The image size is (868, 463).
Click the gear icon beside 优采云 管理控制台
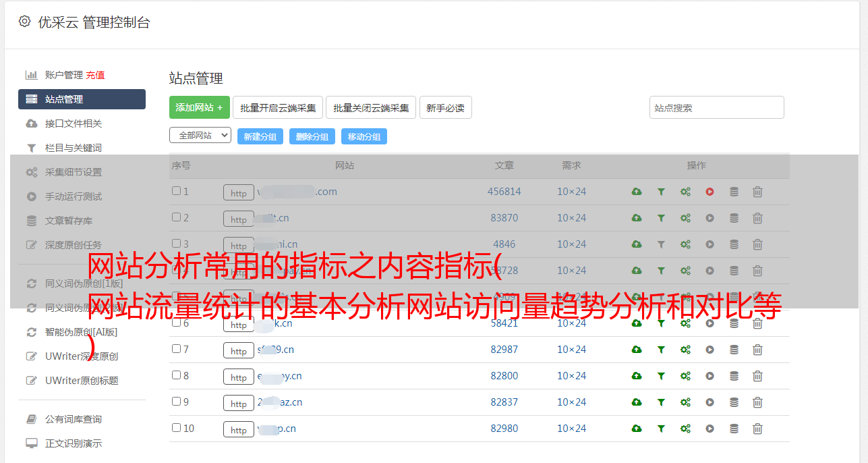(25, 22)
